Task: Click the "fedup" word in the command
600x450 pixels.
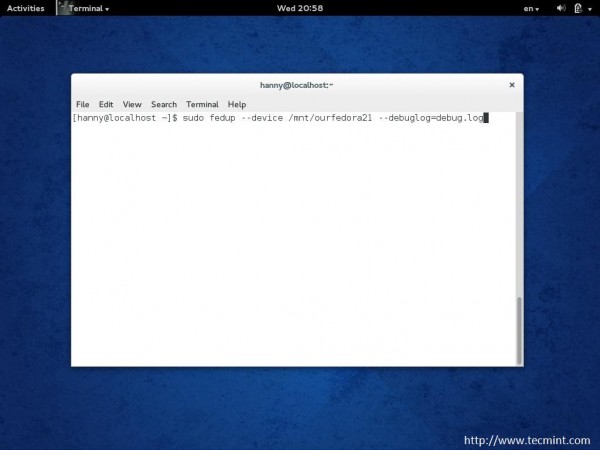Action: coord(222,118)
